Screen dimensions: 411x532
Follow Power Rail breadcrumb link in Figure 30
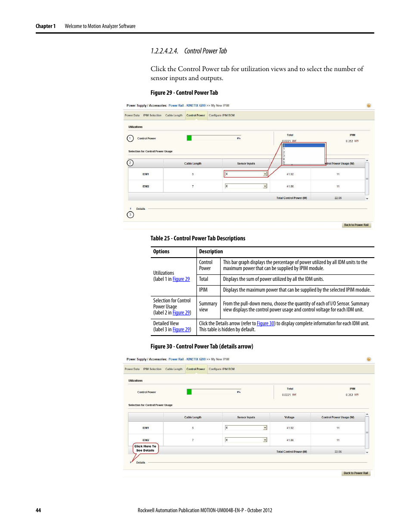pyautogui.click(x=176, y=359)
